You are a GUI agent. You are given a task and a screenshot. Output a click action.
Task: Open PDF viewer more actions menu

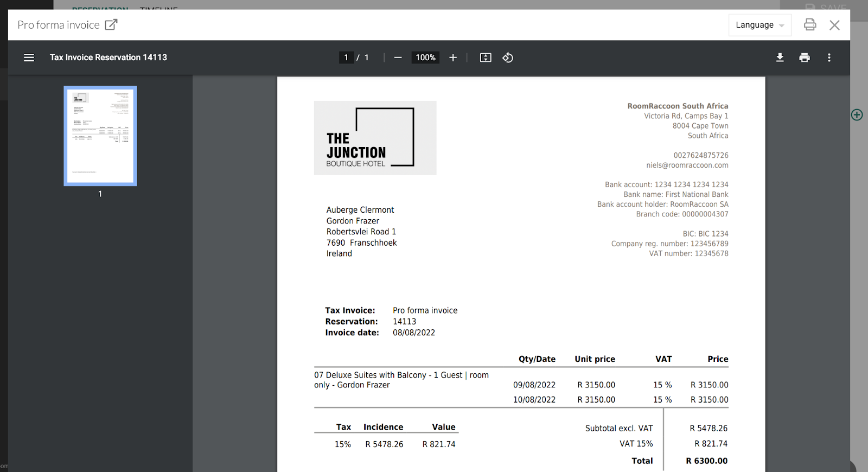829,58
